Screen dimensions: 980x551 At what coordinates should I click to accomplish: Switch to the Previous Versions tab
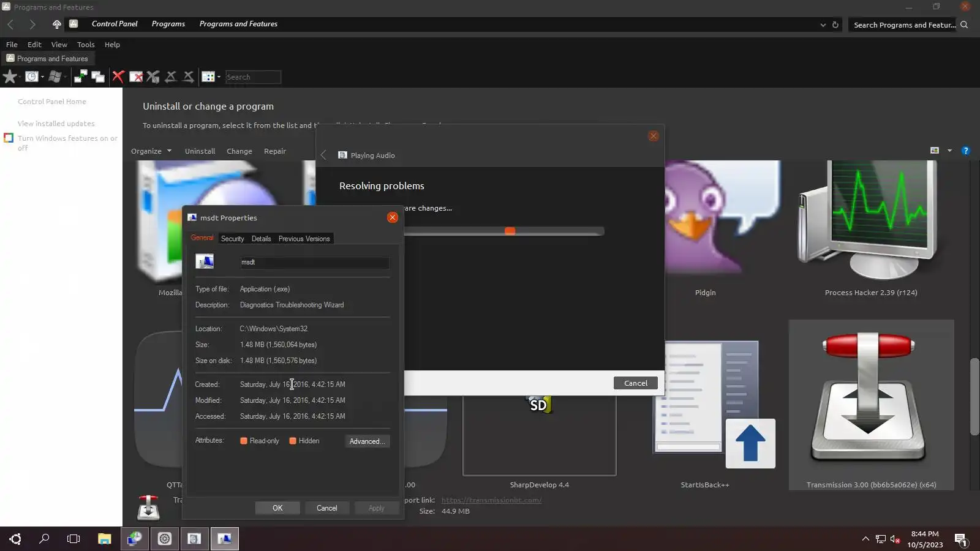coord(304,239)
